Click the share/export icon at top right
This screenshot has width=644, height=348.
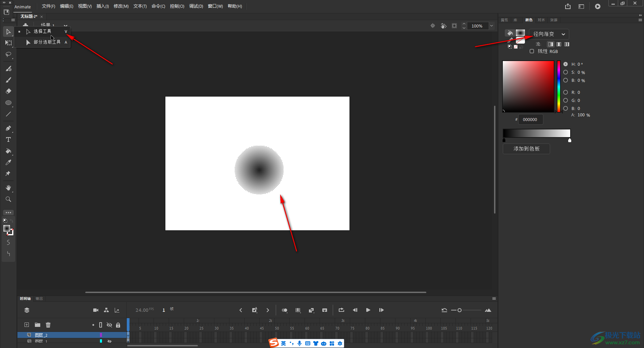pyautogui.click(x=568, y=6)
